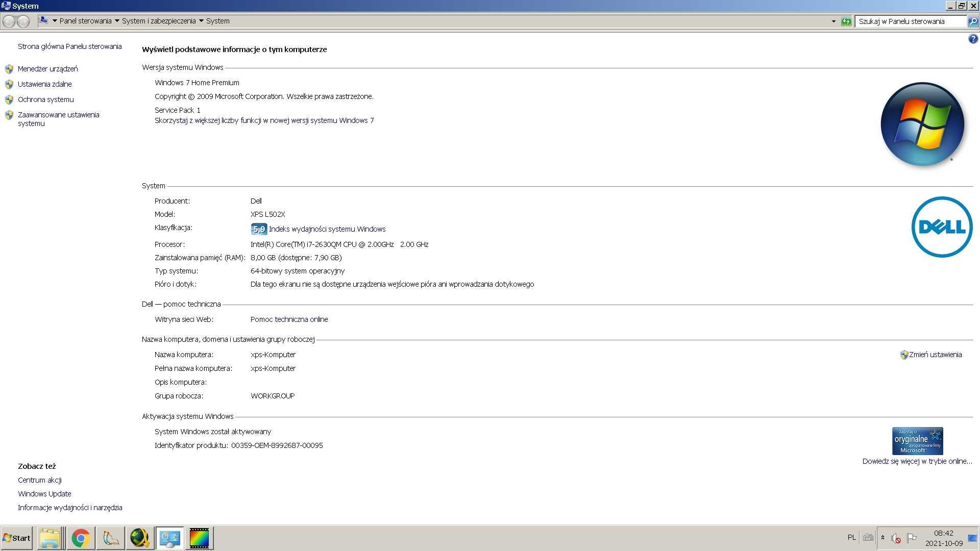Refresh the address bar view
Image resolution: width=980 pixels, height=551 pixels.
[846, 21]
